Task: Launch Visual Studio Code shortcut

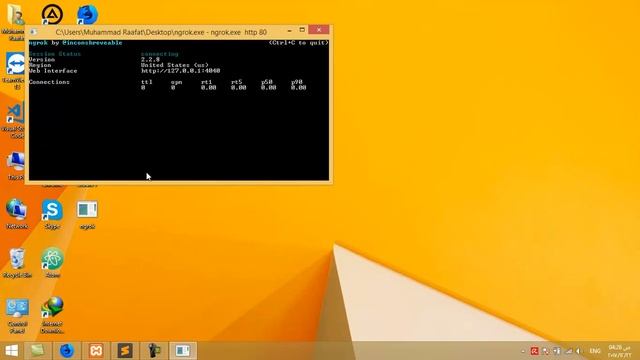Action: (16, 120)
